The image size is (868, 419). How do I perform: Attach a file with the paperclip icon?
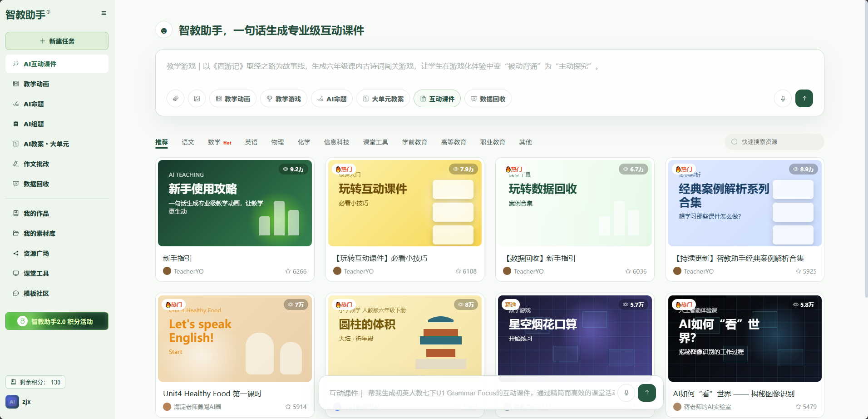176,99
